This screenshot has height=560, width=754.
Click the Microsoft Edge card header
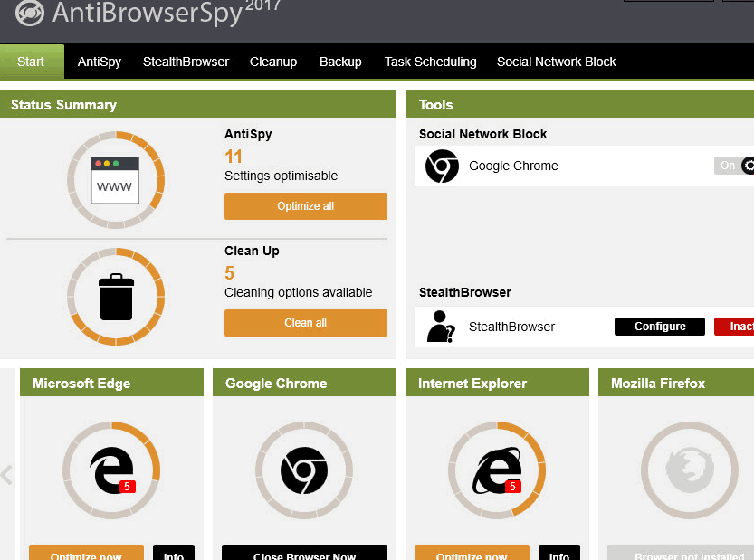(111, 383)
